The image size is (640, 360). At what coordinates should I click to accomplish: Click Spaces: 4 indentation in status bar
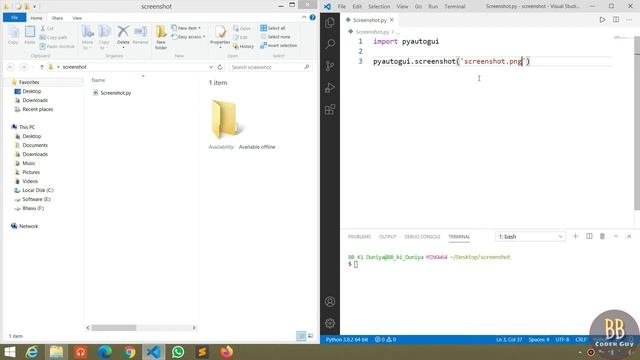coord(539,340)
